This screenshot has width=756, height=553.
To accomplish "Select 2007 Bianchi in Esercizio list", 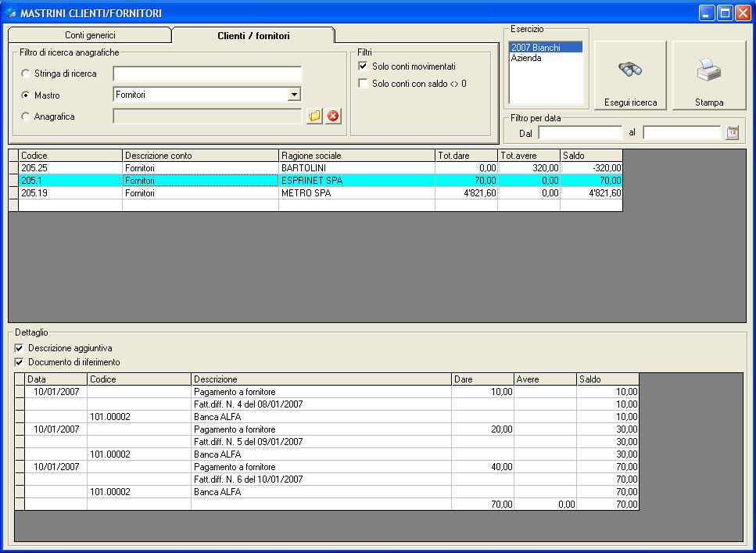I will pos(545,47).
